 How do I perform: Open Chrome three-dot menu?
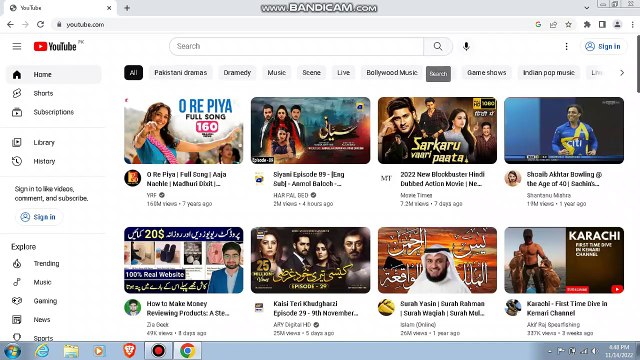point(632,24)
